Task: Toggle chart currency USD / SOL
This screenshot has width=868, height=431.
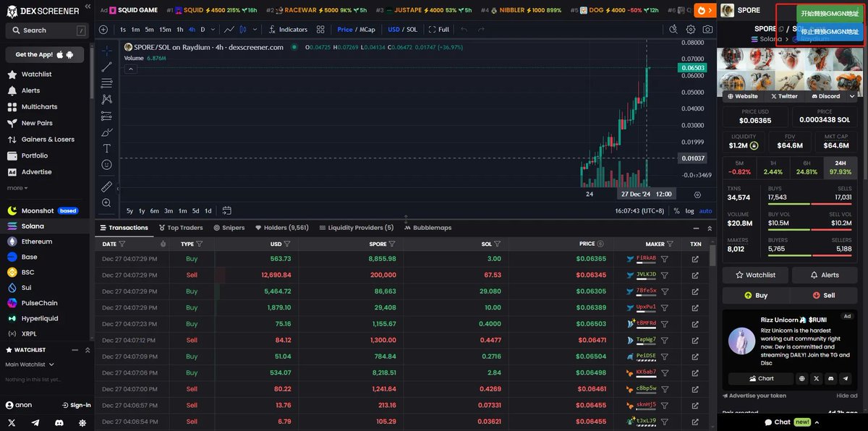Action: pos(402,30)
